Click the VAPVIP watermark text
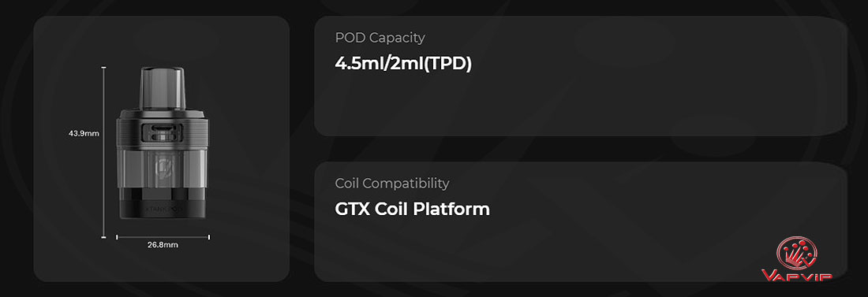The width and height of the screenshot is (868, 297). pyautogui.click(x=797, y=276)
